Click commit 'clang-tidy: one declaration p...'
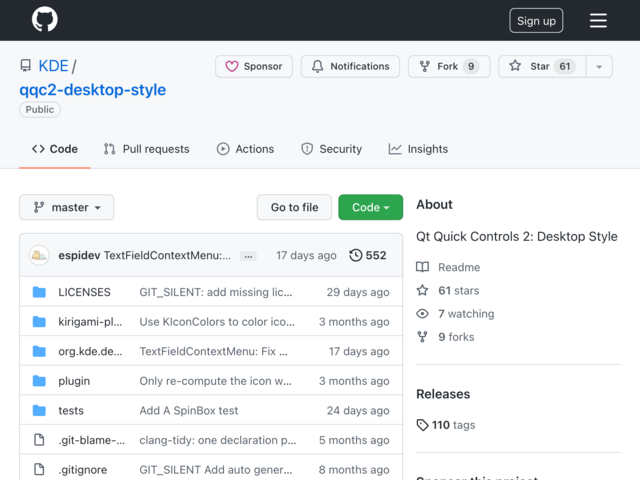 (218, 440)
